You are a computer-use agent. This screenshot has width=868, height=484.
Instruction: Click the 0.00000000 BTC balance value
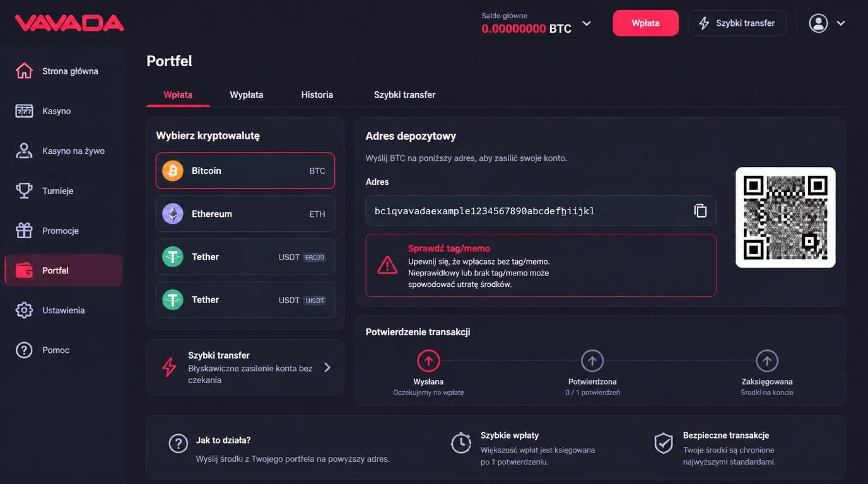(527, 28)
